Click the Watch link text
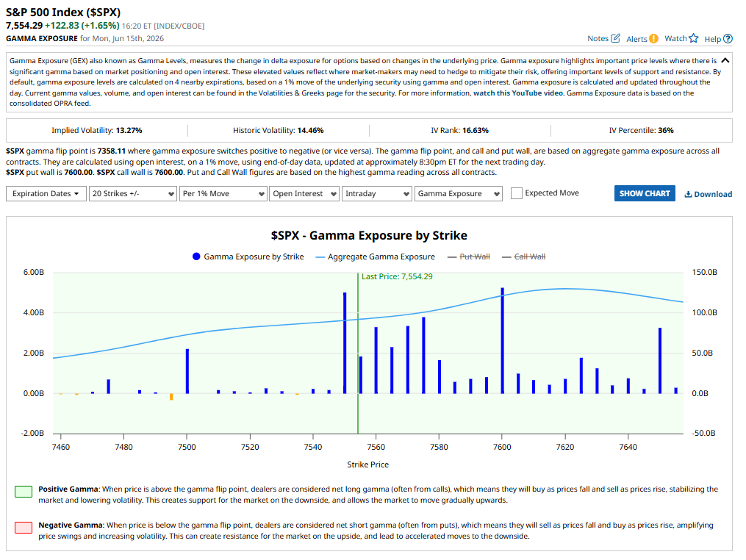The height and width of the screenshot is (560, 746). click(x=675, y=38)
